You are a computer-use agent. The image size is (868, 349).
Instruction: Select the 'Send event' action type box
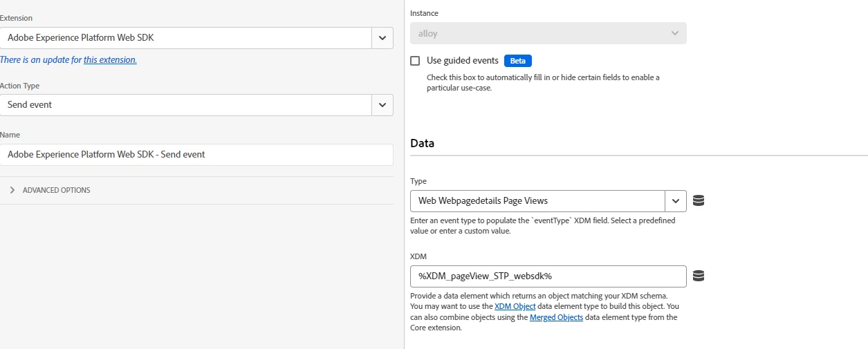tap(185, 105)
